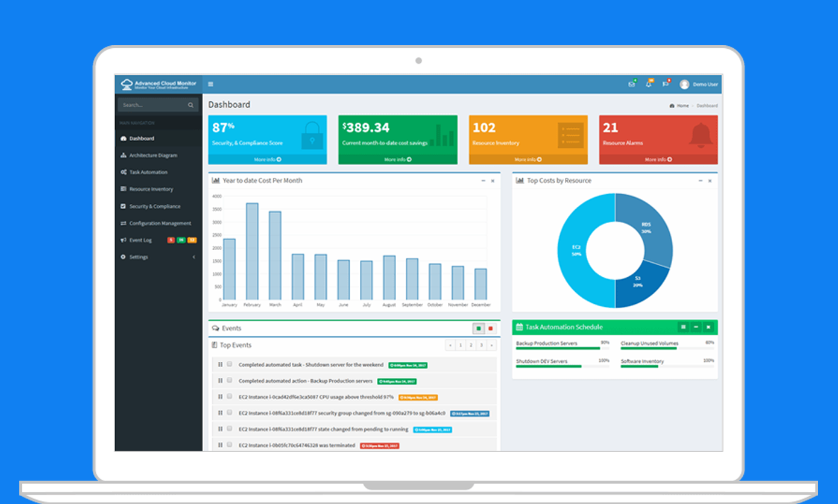The image size is (838, 504).
Task: Check the Backup Production servers event
Action: point(230,380)
